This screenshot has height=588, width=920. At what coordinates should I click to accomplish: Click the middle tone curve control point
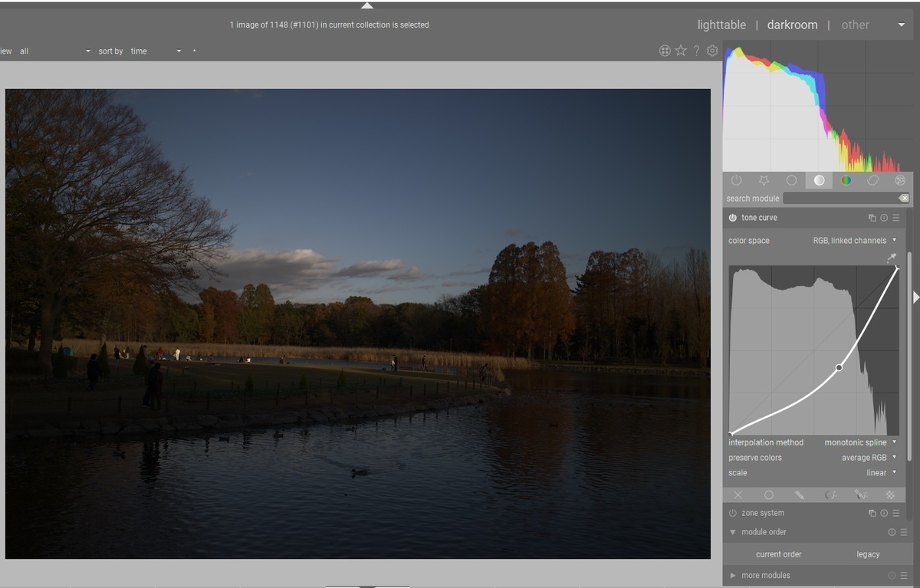[x=839, y=368]
